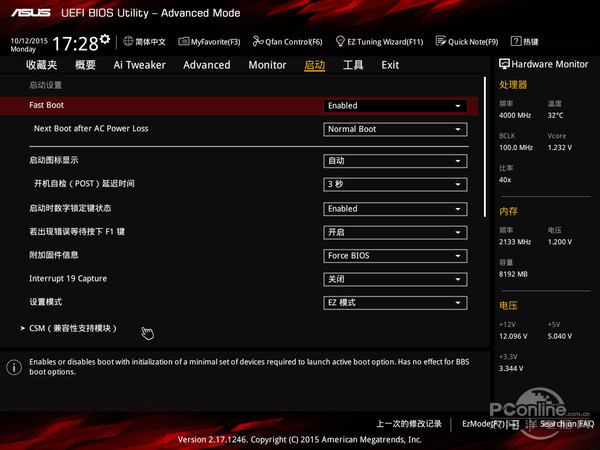Click the CPU frequency value 4000 MHz
The width and height of the screenshot is (600, 450).
pos(515,115)
